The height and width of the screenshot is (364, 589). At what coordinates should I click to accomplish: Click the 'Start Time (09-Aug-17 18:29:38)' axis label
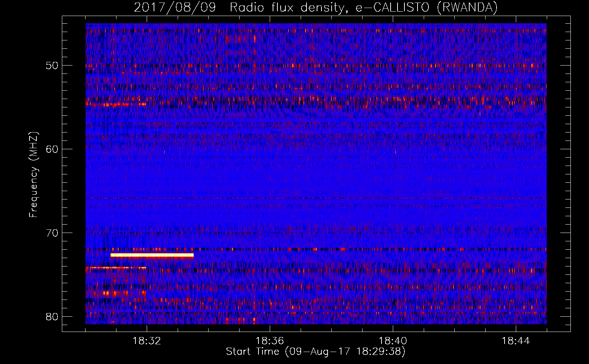click(x=316, y=352)
